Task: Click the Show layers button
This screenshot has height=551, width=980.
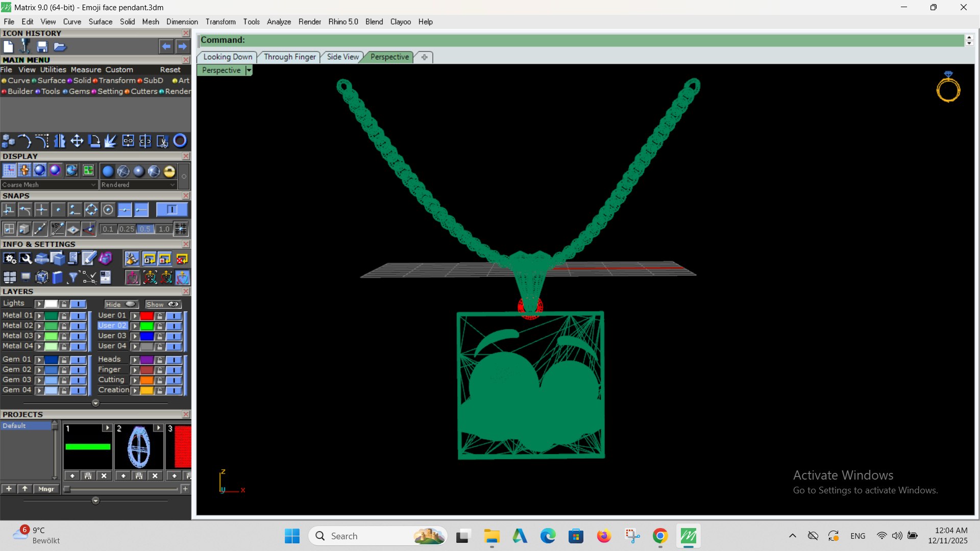Action: (x=163, y=304)
